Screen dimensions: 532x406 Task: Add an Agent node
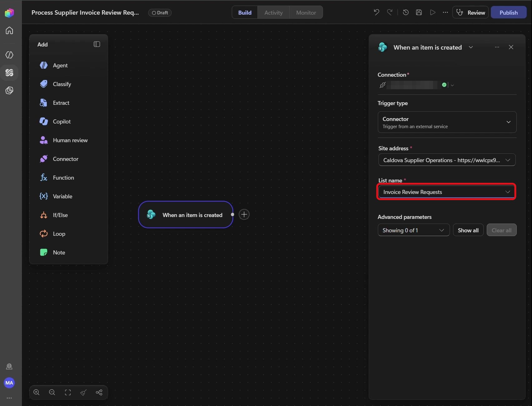pyautogui.click(x=69, y=65)
